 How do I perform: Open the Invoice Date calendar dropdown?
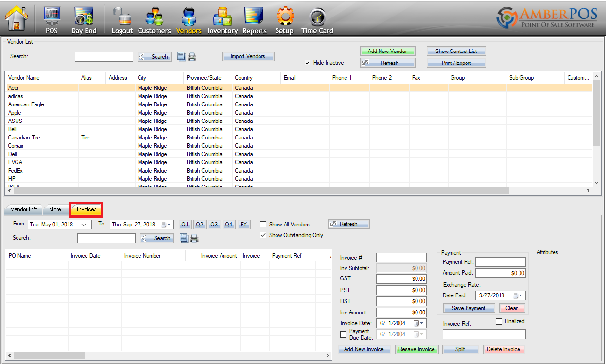point(419,323)
